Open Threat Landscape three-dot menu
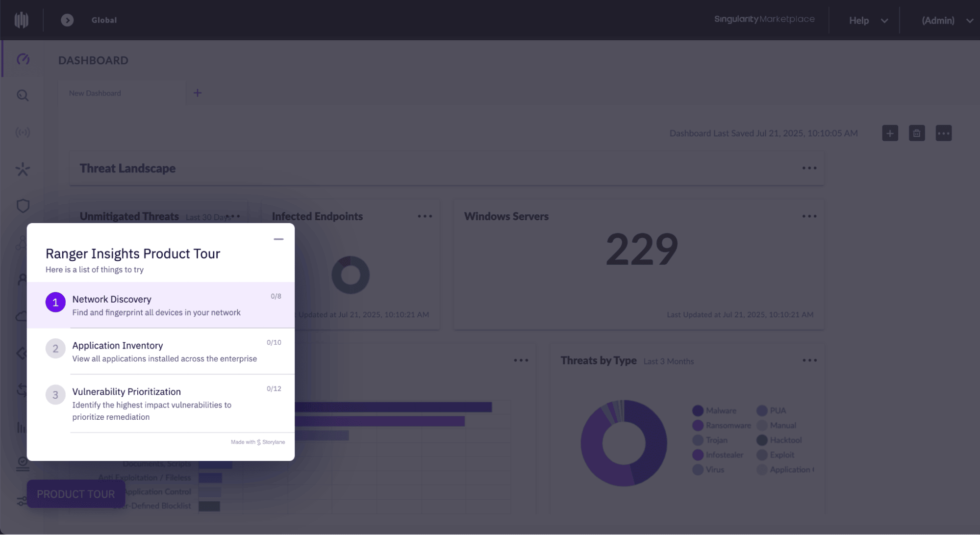 pos(809,168)
